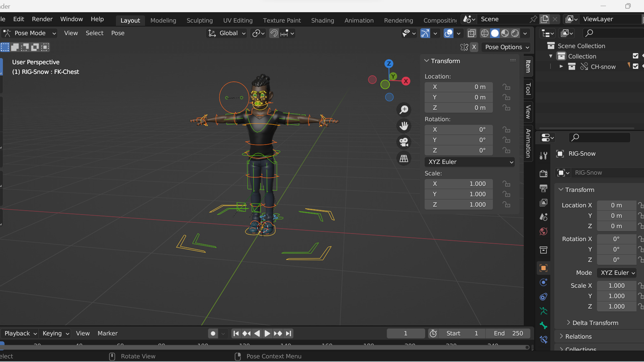
Task: Enable Material Preview shading mode
Action: [x=504, y=33]
